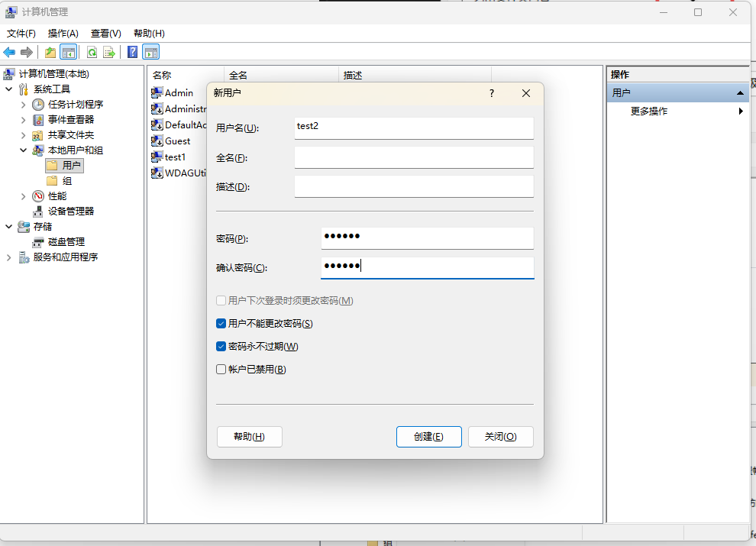Viewport: 756px width, 546px height.
Task: Uncheck 用户不能更改密码 checkbox
Action: [221, 324]
